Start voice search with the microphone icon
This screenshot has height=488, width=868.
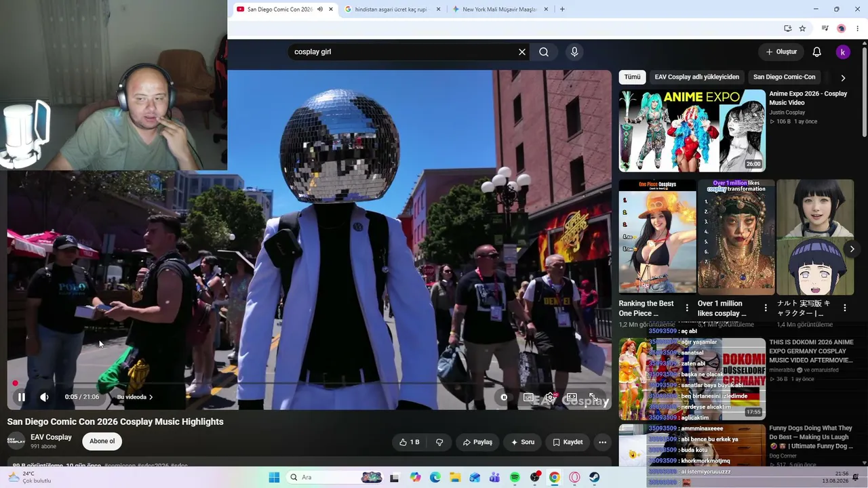(x=574, y=52)
